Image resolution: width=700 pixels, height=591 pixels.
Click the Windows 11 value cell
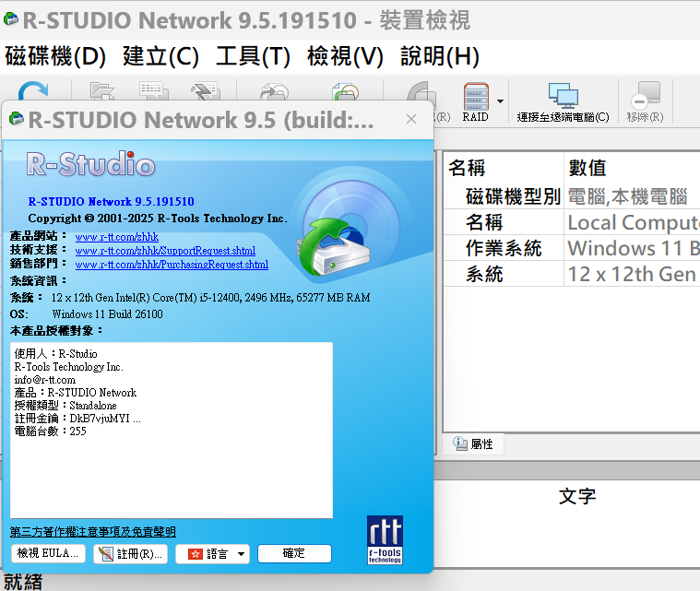(633, 248)
